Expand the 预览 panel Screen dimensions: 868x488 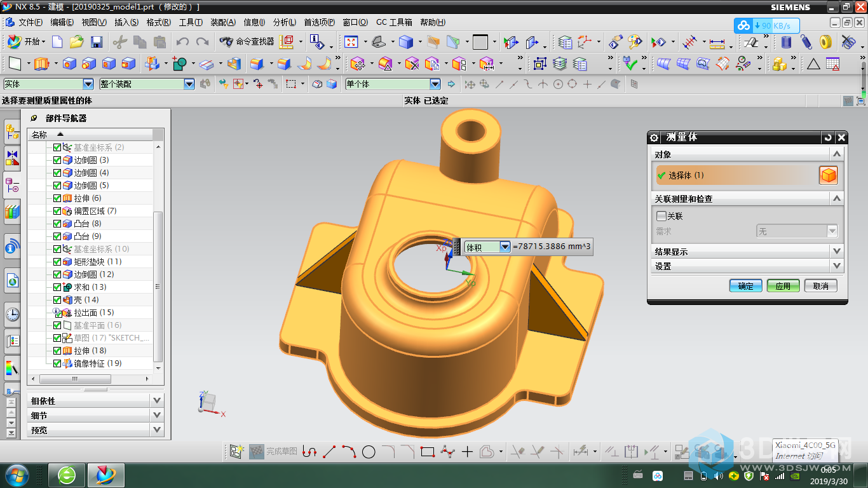pos(158,430)
